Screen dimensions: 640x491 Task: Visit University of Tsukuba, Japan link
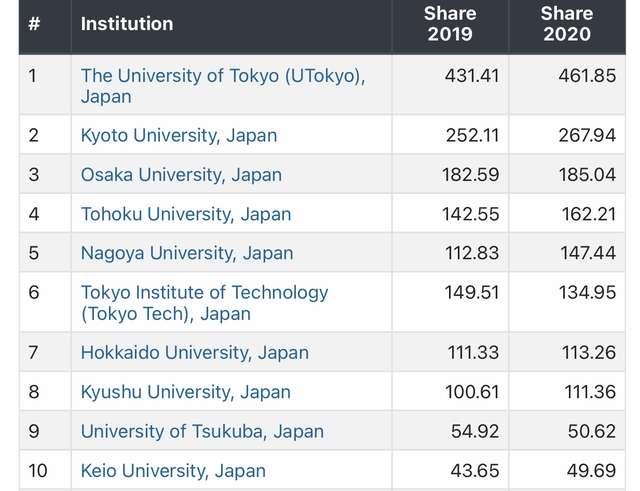tap(202, 431)
